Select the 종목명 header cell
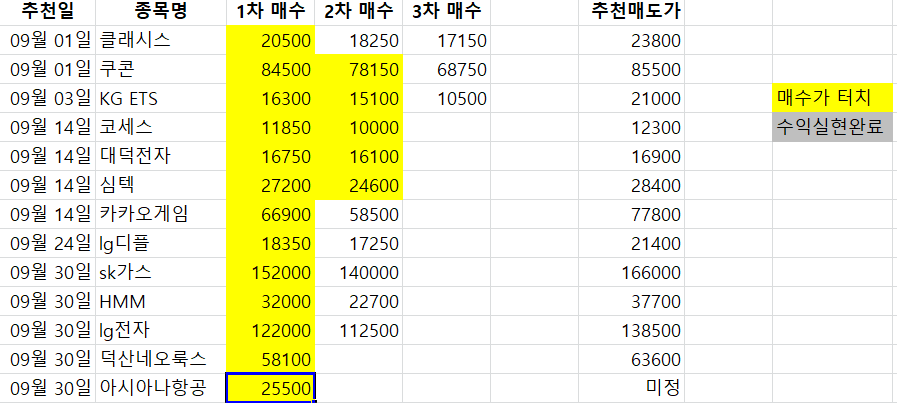This screenshot has width=897, height=403. 161,11
